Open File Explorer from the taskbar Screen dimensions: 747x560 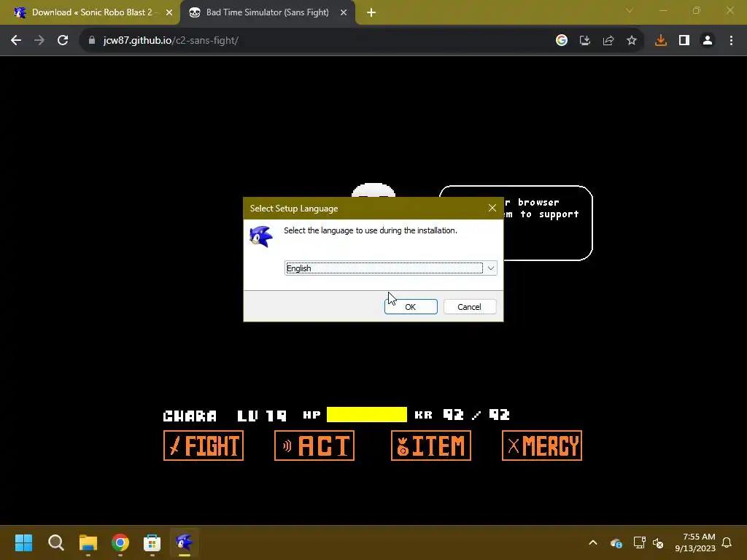tap(88, 542)
